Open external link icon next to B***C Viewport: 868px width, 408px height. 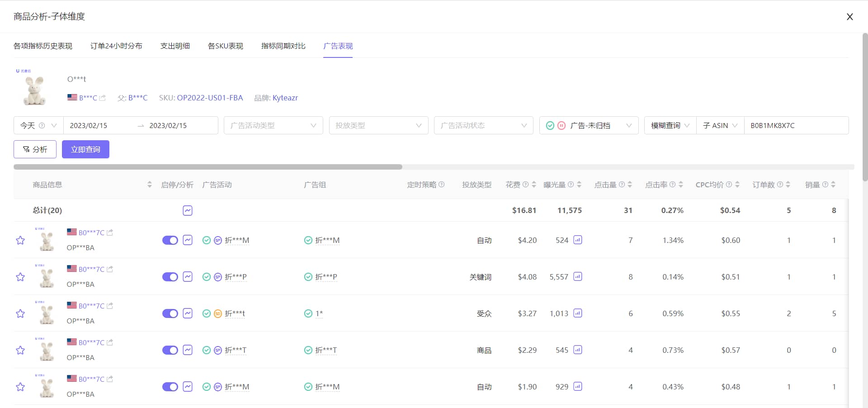pos(103,98)
